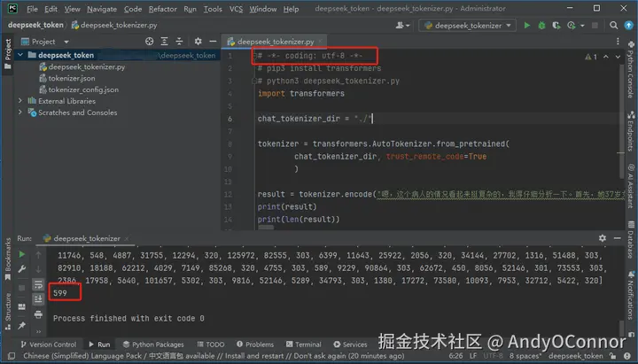638x364 pixels.
Task: Open the VCS menu
Action: point(236,9)
